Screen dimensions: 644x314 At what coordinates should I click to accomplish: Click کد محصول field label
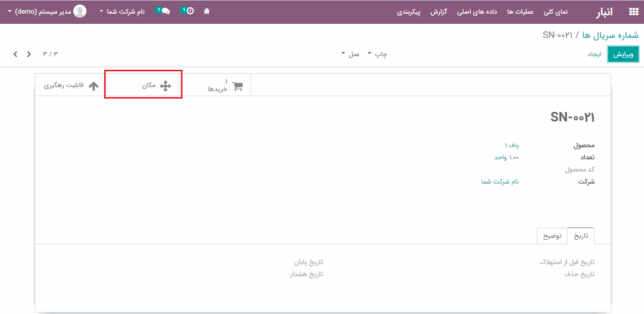click(580, 169)
